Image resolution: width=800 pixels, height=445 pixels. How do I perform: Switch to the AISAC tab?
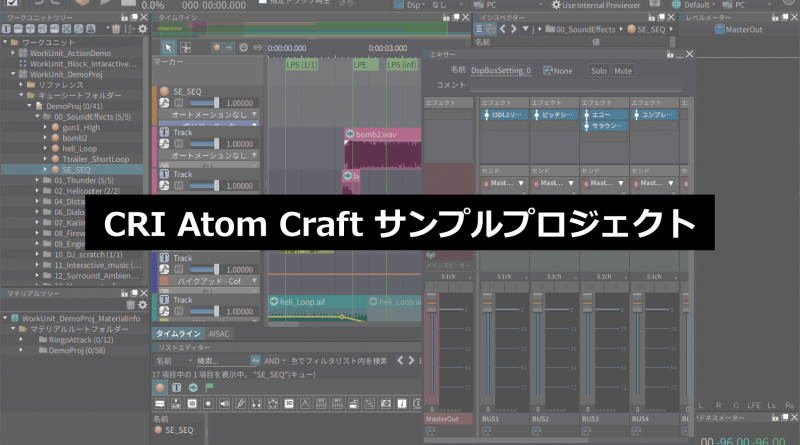[219, 334]
